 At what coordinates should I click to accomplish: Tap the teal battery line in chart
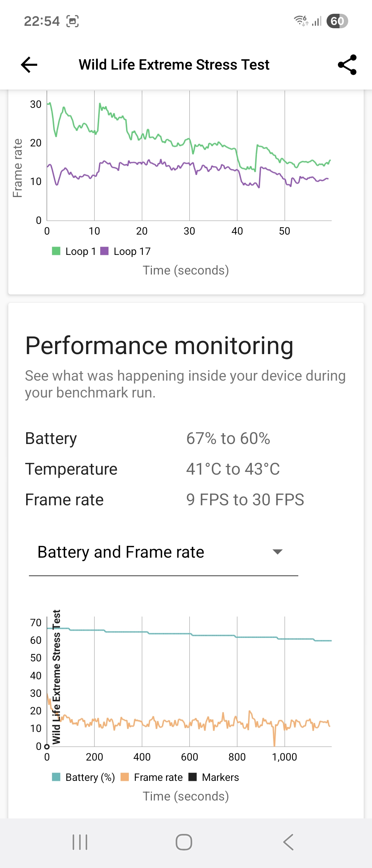click(189, 634)
